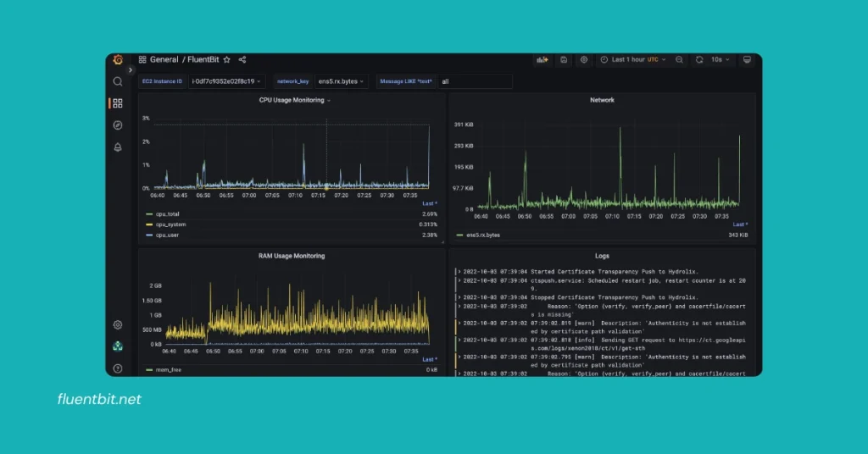
Task: Sort Network legend by Last column
Action: coord(740,224)
